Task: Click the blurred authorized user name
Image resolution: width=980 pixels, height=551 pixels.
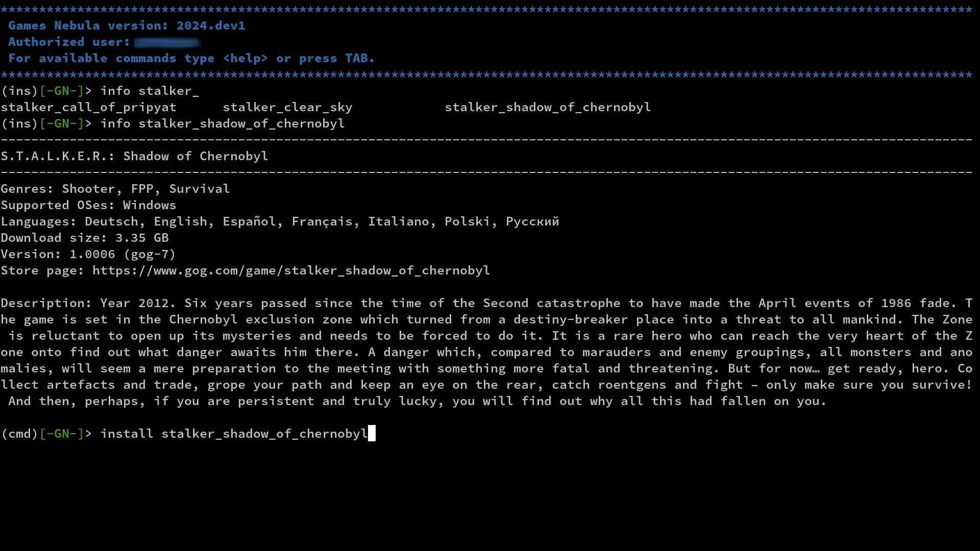Action: [x=166, y=42]
